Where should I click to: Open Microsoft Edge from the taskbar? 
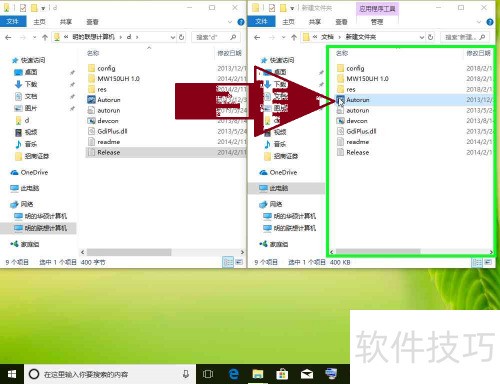234,374
